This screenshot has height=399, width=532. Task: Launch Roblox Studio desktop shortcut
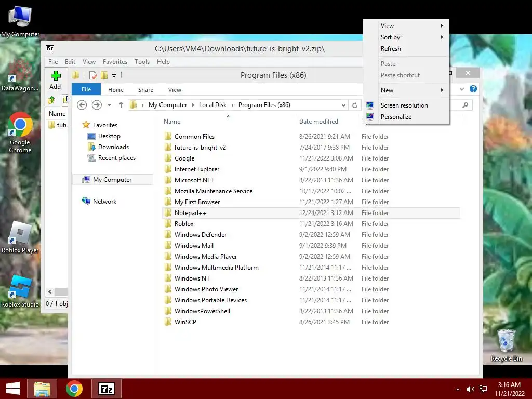(x=20, y=291)
